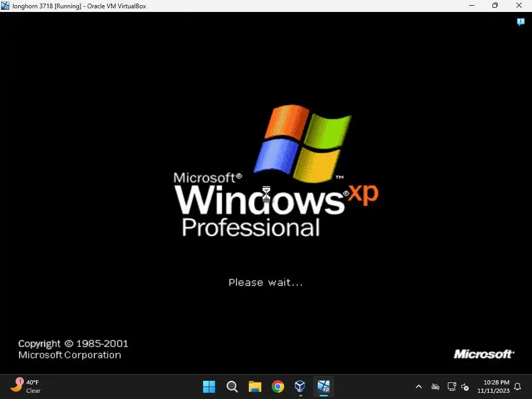Viewport: 532px width, 399px height.
Task: Launch File Explorer from the taskbar
Action: (x=255, y=387)
